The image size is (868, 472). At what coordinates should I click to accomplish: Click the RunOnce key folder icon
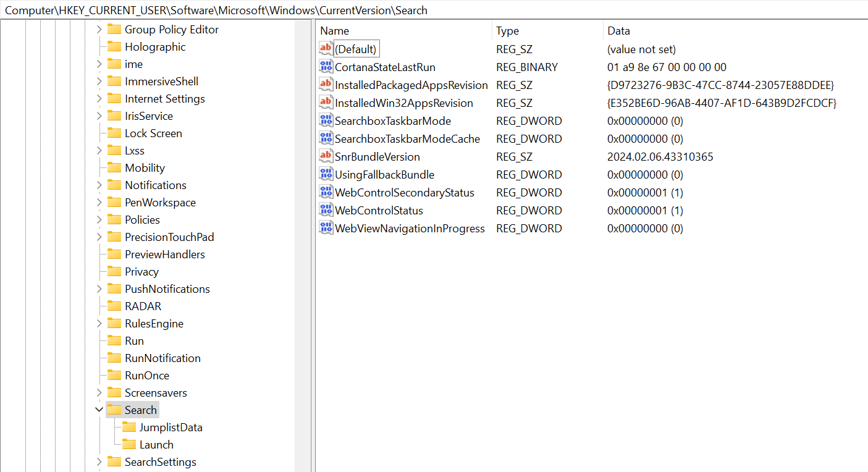pos(114,375)
